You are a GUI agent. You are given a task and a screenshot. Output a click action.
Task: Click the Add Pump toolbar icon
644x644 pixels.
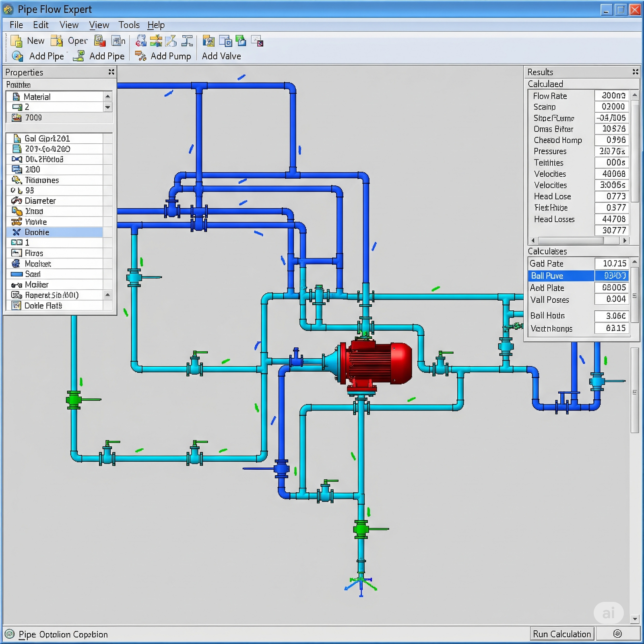click(x=140, y=56)
